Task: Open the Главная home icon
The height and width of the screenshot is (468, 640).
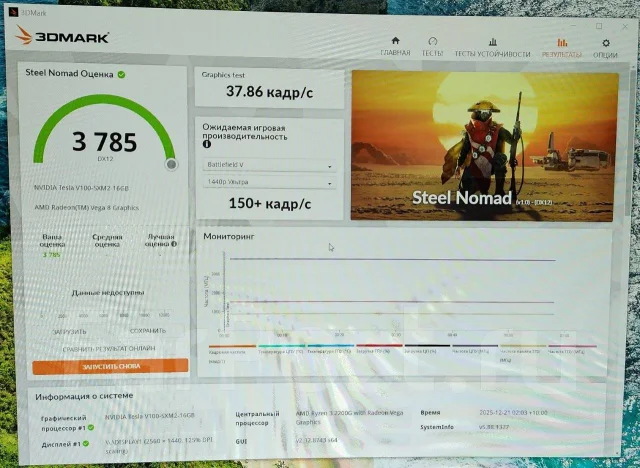Action: 395,41
